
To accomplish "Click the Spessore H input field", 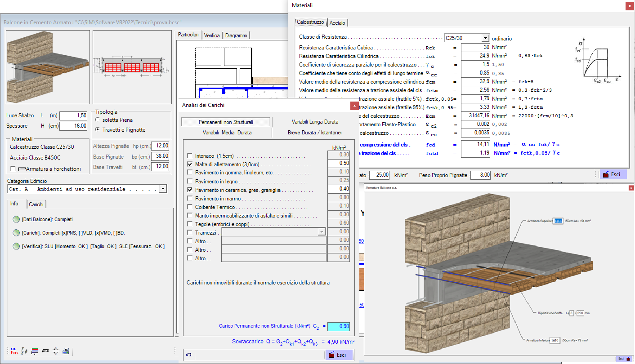I will [73, 126].
